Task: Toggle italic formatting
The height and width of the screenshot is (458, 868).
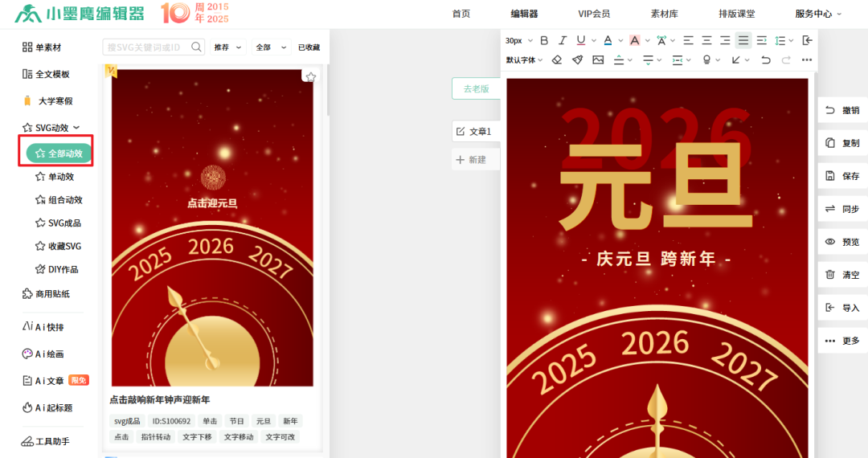Action: pos(563,40)
